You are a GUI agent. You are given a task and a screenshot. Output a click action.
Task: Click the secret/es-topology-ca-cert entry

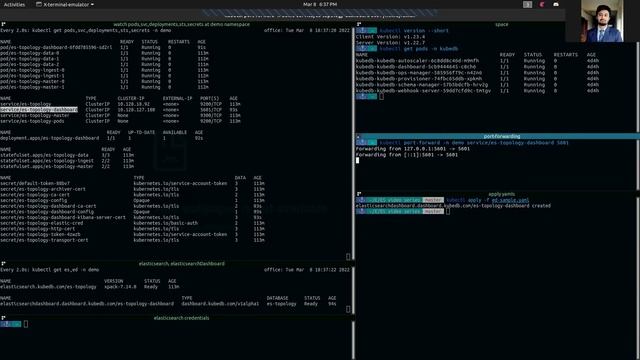coord(35,195)
